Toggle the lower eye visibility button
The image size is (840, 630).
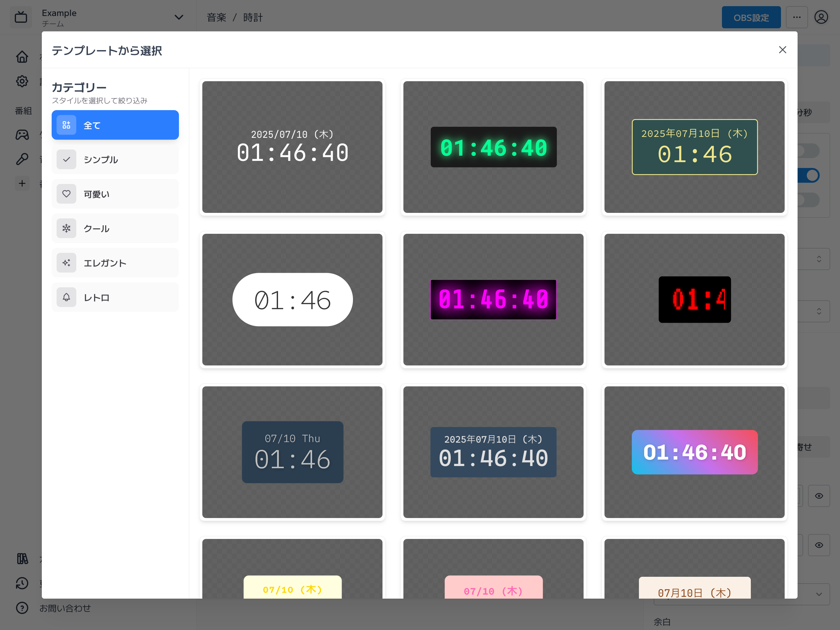click(819, 545)
